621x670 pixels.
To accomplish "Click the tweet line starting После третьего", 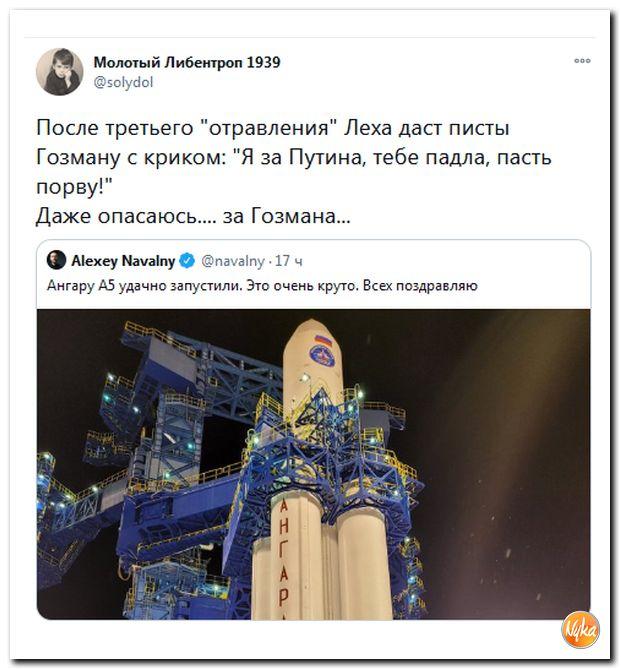I will pos(273,128).
